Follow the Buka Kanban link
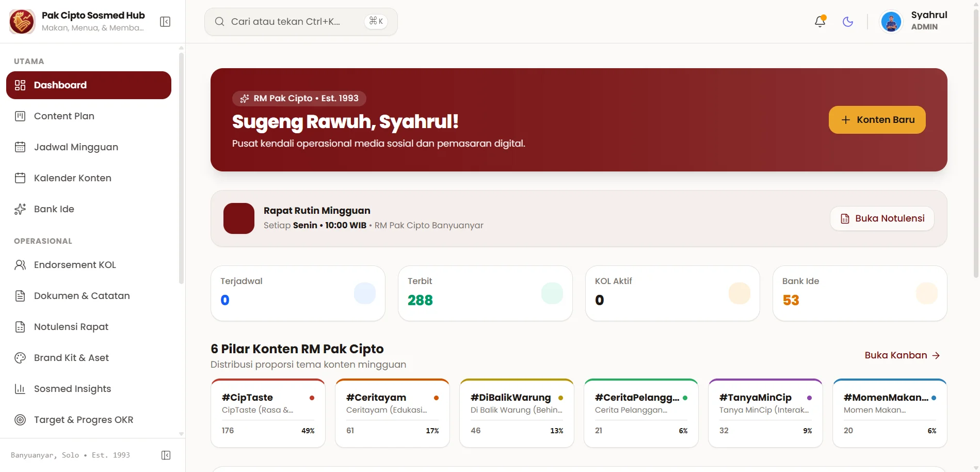The image size is (980, 472). click(902, 355)
